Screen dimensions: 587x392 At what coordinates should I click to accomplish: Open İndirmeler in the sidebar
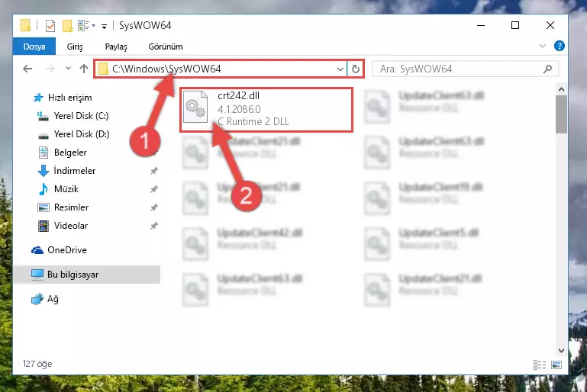(x=66, y=171)
